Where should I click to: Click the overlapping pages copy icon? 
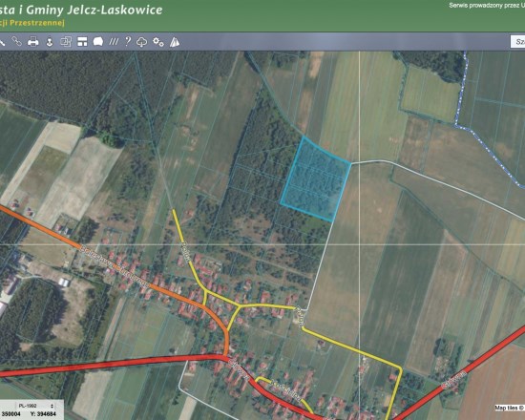point(66,42)
